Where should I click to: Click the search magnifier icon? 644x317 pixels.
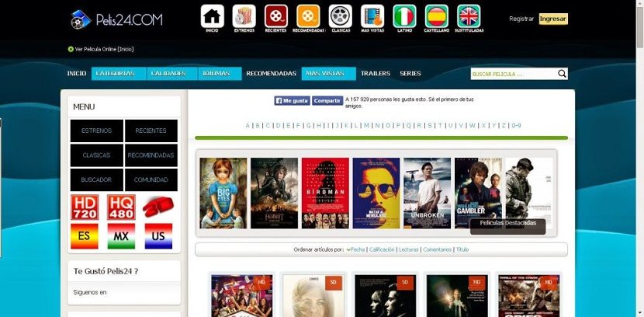tap(562, 74)
